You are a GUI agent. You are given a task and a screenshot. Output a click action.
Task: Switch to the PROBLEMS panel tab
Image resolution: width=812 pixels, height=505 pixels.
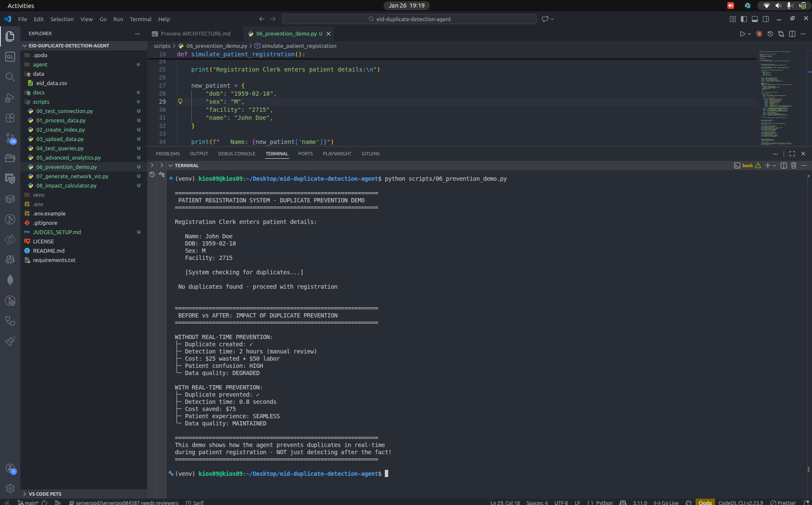168,154
